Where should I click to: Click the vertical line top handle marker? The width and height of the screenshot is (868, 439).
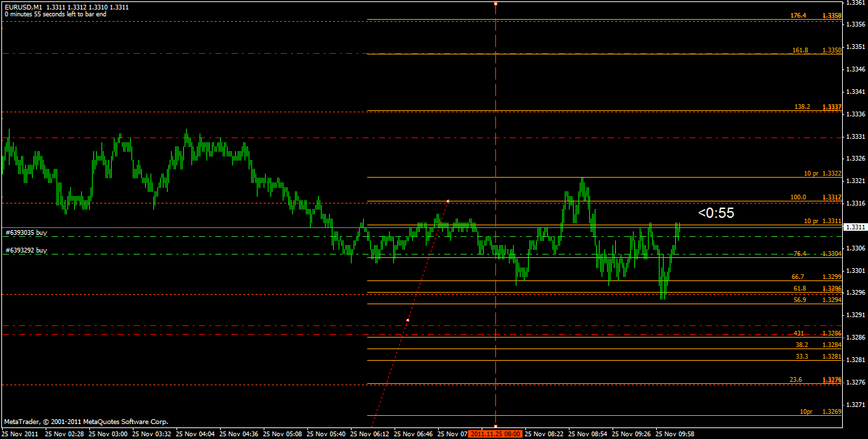pos(495,3)
